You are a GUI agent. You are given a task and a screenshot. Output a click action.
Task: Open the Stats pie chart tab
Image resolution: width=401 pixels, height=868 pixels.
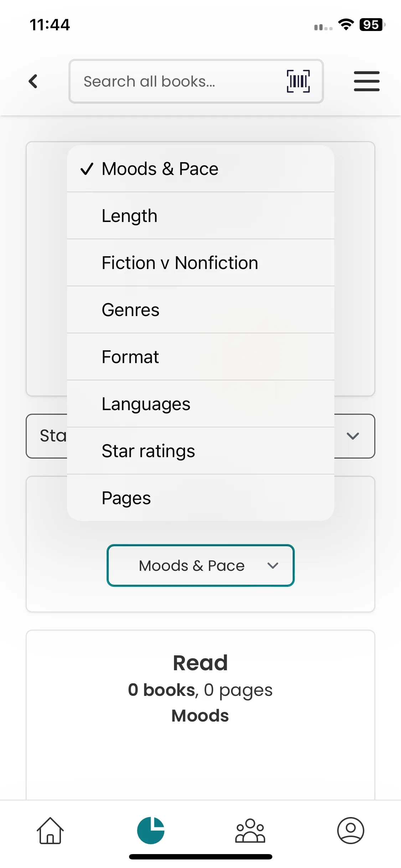pos(151,830)
